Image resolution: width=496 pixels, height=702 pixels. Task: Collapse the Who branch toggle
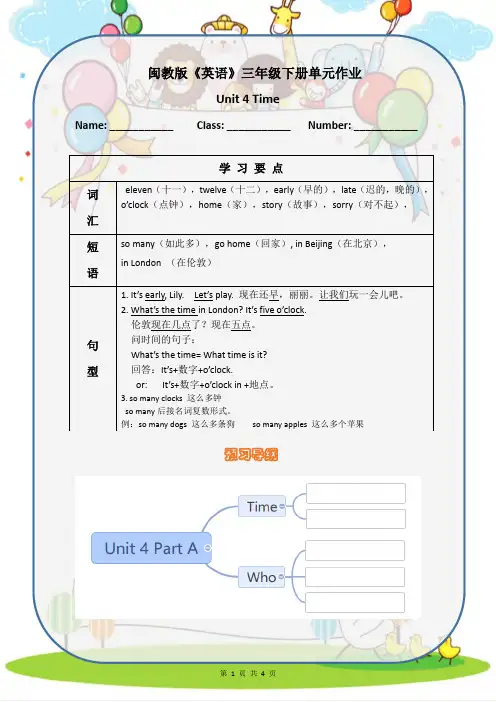tap(281, 577)
